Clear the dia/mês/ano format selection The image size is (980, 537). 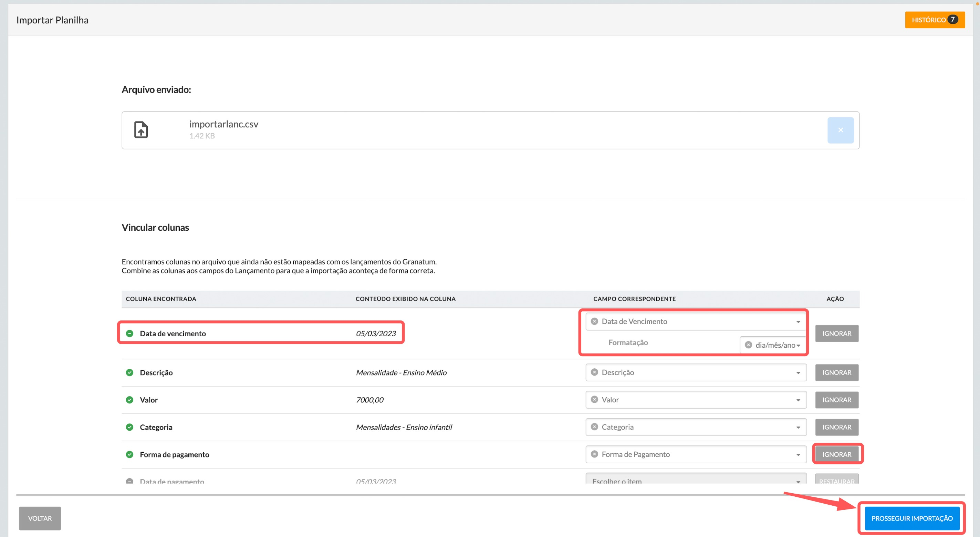click(748, 345)
